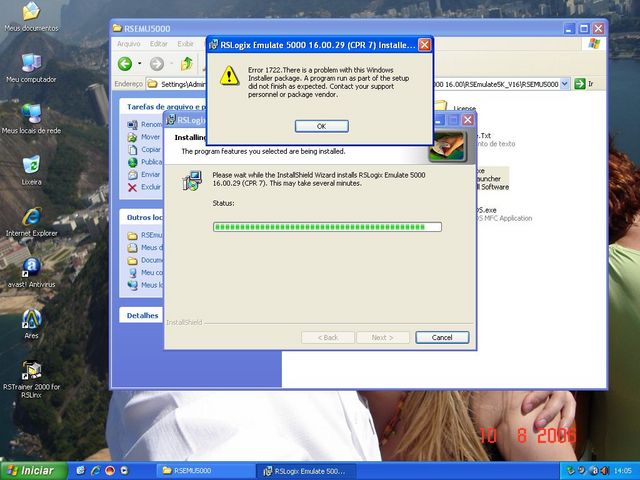Open Meus documentos link in sidebar
This screenshot has height=480, width=640.
click(151, 247)
